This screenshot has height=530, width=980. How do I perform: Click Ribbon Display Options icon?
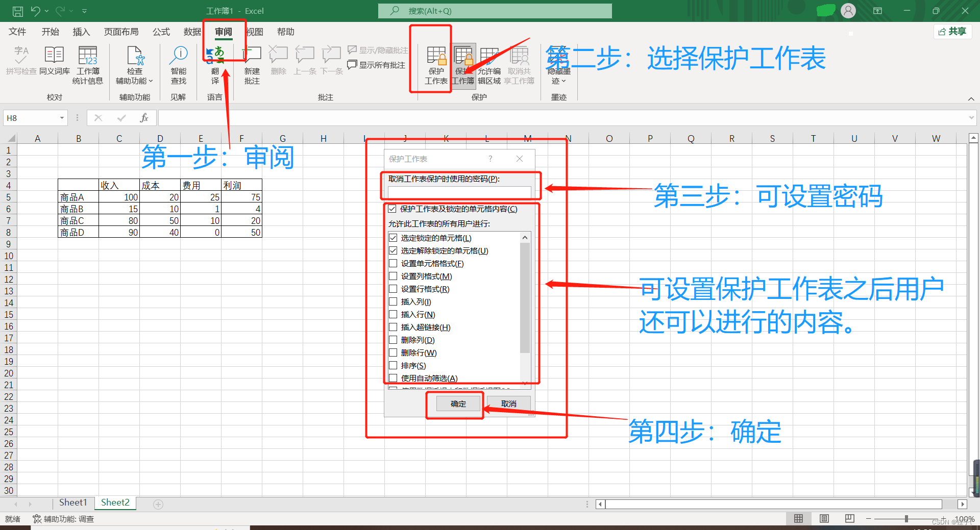point(878,11)
